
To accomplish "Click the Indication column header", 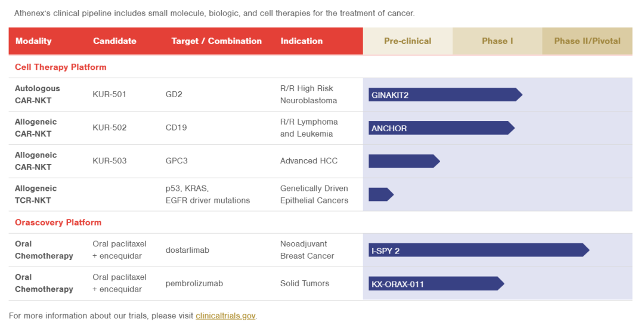I will tap(301, 41).
